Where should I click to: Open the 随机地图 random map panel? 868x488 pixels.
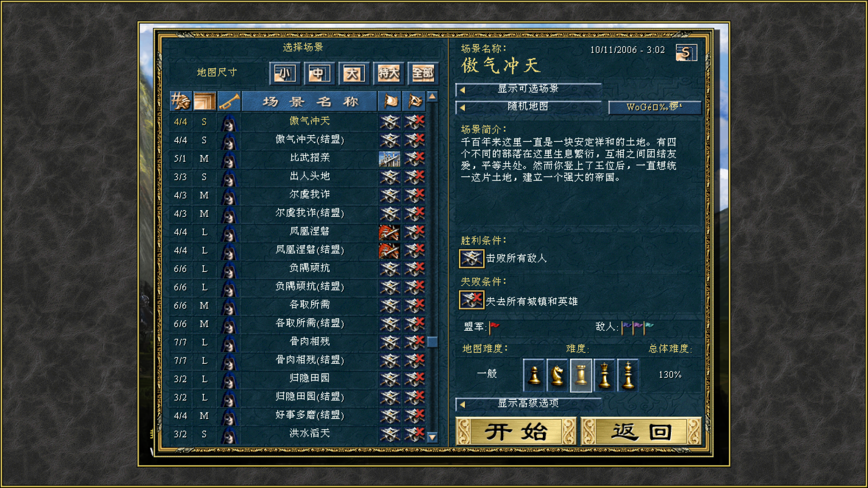528,107
